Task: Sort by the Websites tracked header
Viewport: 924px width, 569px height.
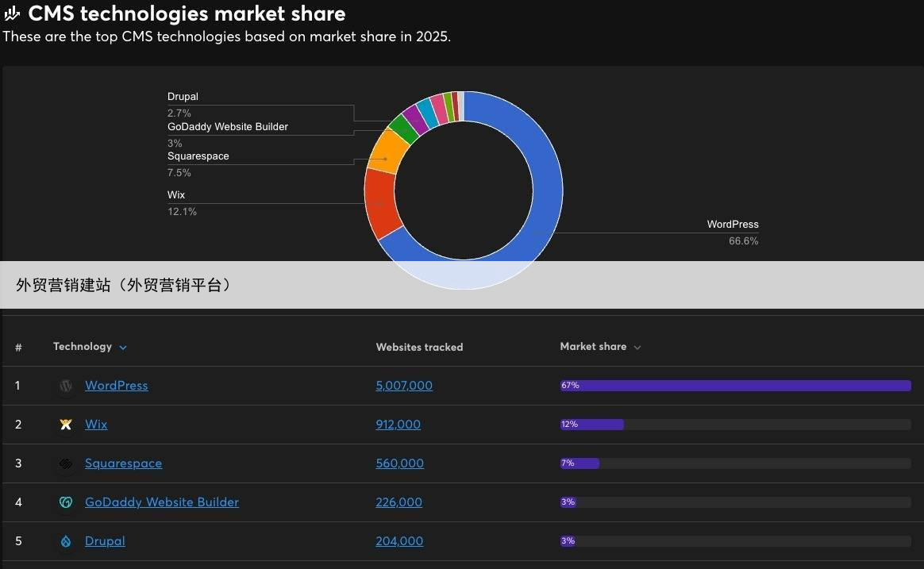Action: point(419,347)
